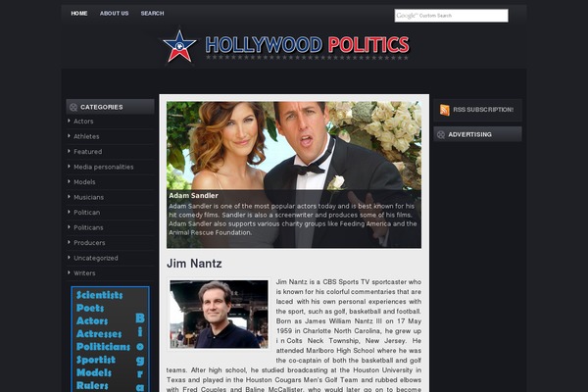Click the Hollywood Politics star logo

click(x=179, y=46)
